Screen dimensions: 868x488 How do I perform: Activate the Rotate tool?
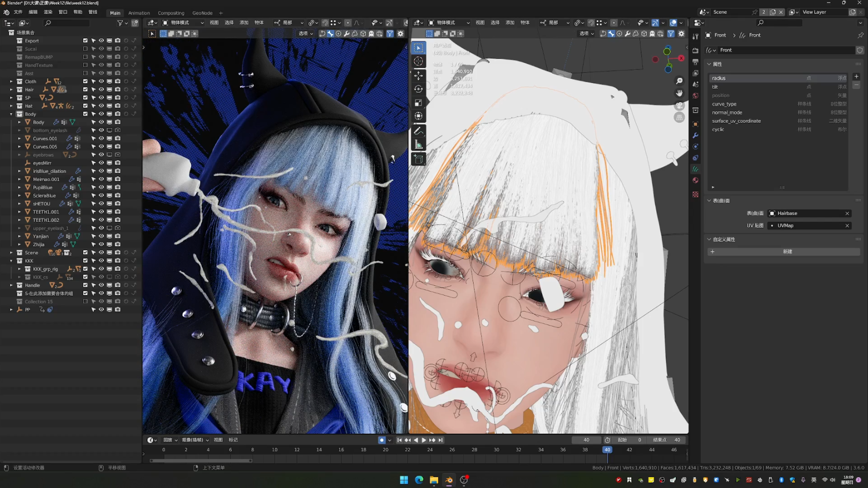pyautogui.click(x=419, y=88)
